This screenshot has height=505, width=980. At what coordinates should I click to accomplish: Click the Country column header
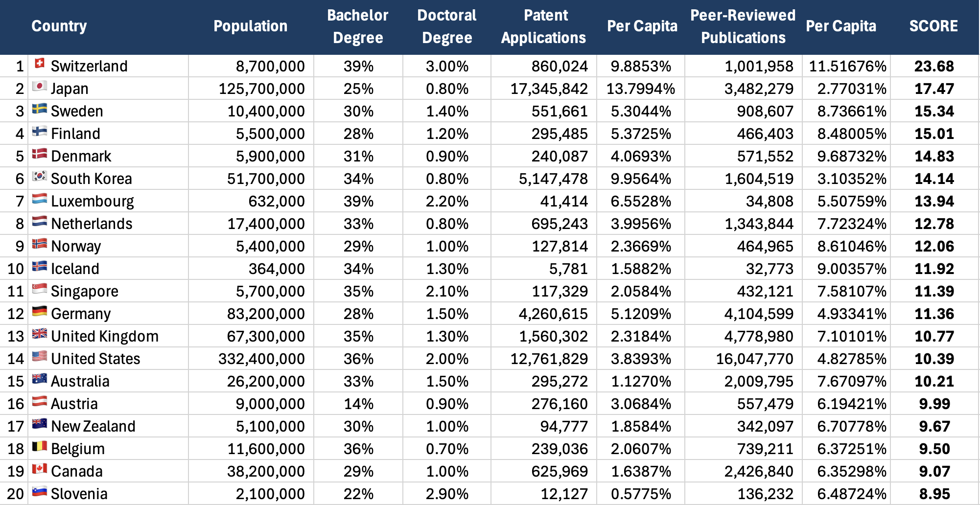coord(59,26)
